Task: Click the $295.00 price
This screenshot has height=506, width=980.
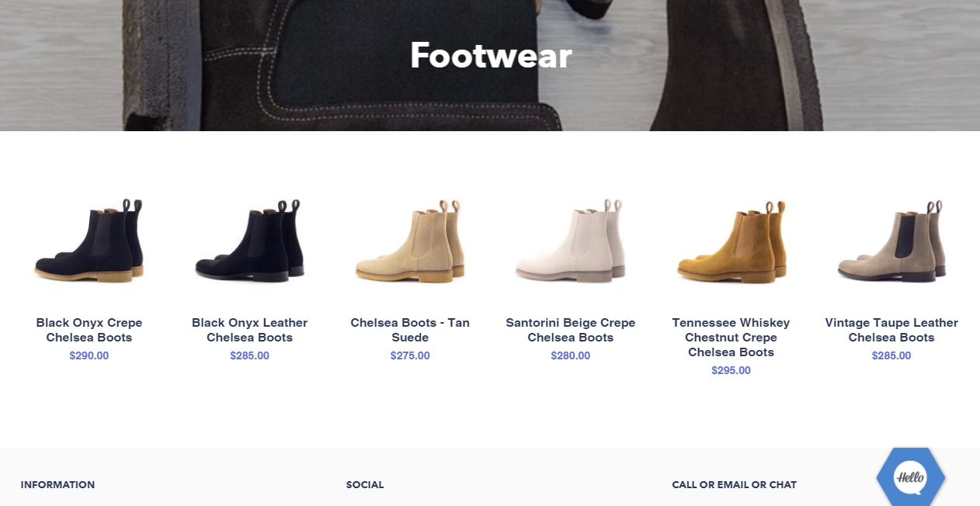Action: click(x=732, y=370)
